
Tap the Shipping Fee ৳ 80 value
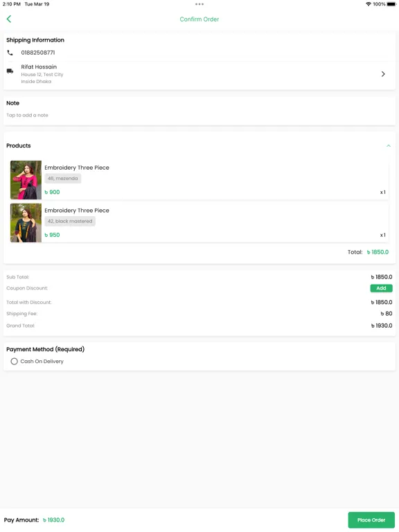387,314
